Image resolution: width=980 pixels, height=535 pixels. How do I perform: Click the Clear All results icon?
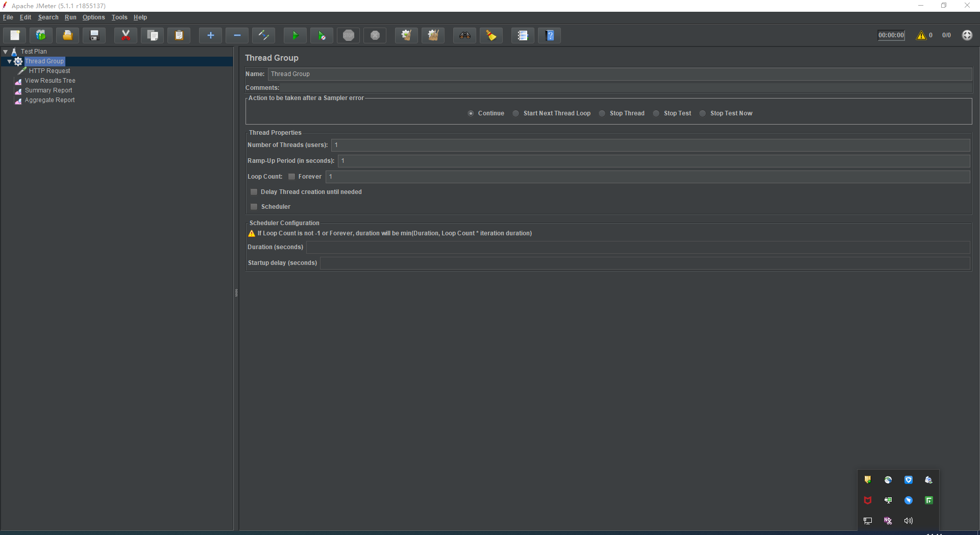coord(433,35)
